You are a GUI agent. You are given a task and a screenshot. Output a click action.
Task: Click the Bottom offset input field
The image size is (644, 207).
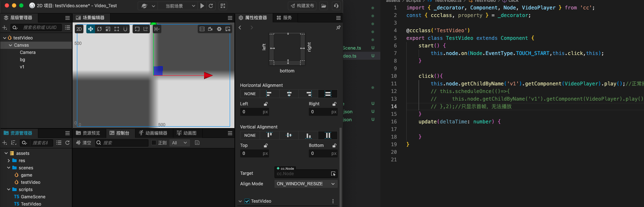(x=323, y=153)
